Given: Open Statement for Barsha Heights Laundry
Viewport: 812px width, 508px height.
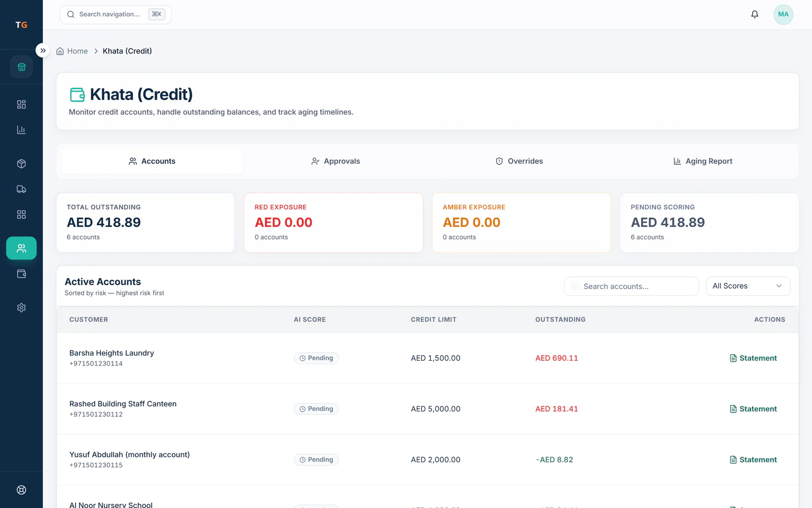Looking at the screenshot, I should pos(753,358).
